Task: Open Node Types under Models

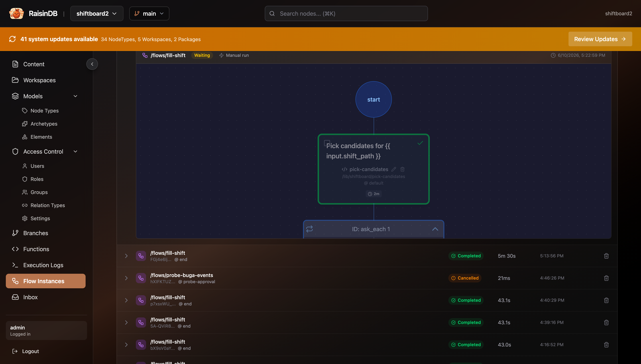Action: 44,111
